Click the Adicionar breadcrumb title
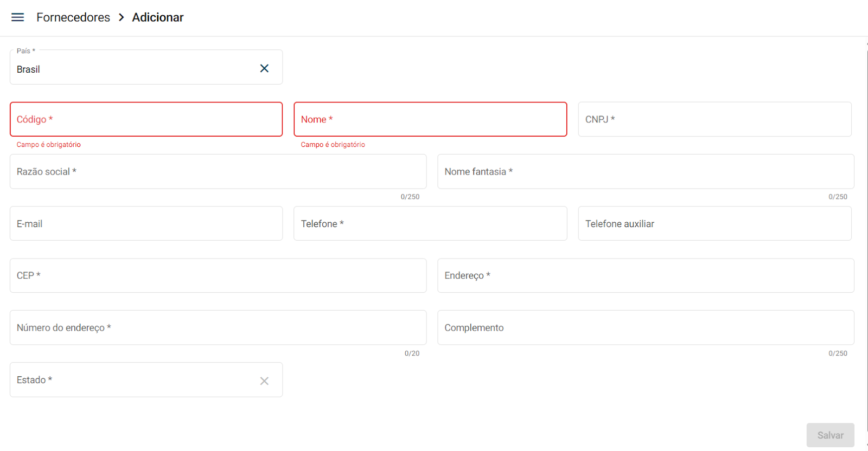The height and width of the screenshot is (451, 868). pos(158,17)
